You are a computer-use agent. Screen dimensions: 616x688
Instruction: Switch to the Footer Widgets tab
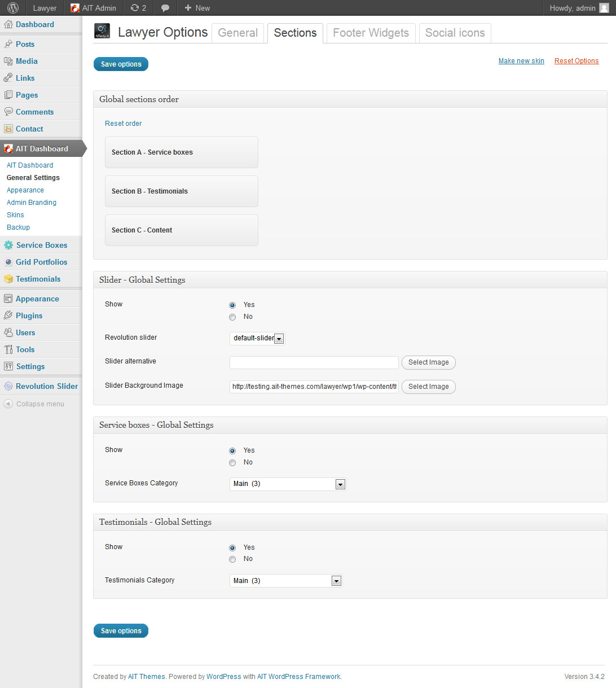click(371, 33)
